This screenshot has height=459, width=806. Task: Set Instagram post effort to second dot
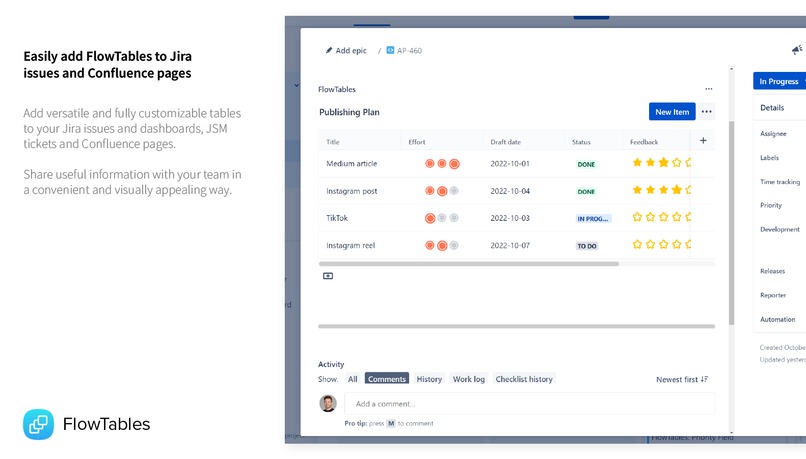442,191
